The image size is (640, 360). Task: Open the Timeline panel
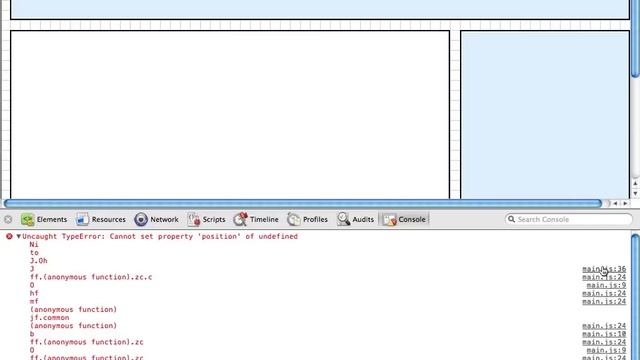click(x=256, y=220)
